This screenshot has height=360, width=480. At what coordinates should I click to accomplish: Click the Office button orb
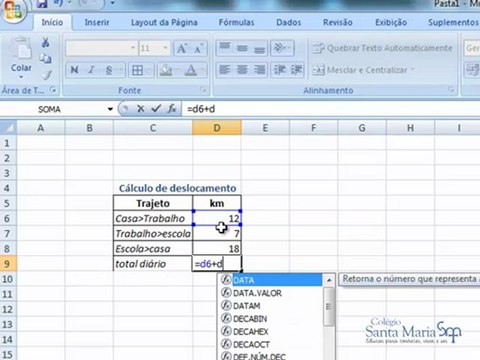point(13,11)
